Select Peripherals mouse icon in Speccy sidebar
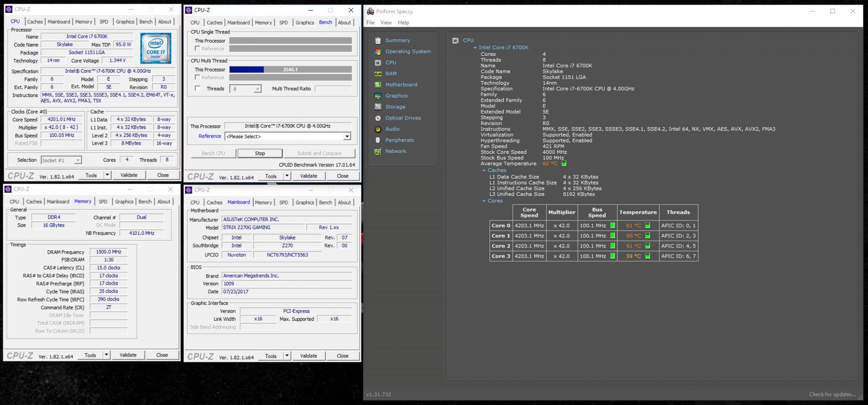This screenshot has width=868, height=405. 378,140
